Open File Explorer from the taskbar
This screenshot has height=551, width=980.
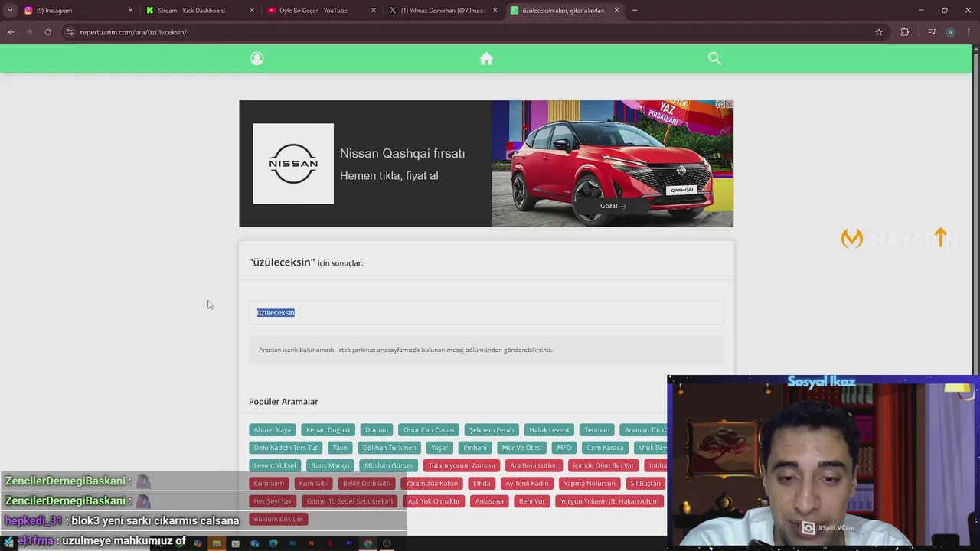217,543
